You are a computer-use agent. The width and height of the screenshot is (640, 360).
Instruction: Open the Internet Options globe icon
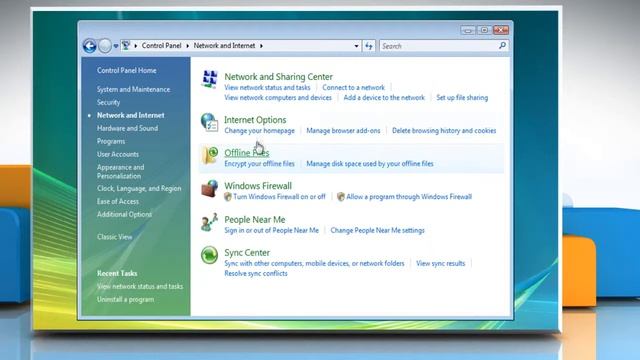pos(209,122)
